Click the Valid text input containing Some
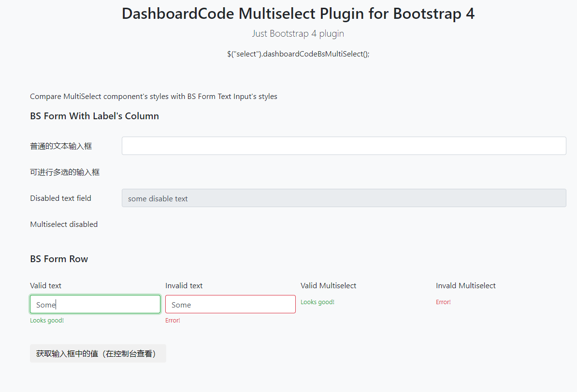Screen dimensions: 577x392 click(x=95, y=305)
